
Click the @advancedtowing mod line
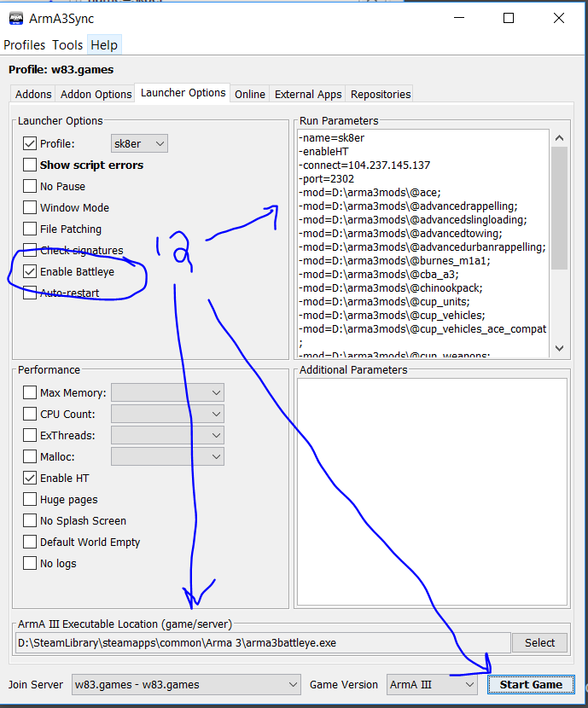pos(400,233)
